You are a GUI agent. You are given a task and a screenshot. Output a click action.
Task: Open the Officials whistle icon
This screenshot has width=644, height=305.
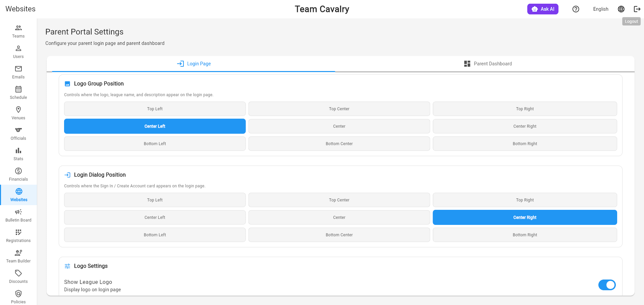18,130
